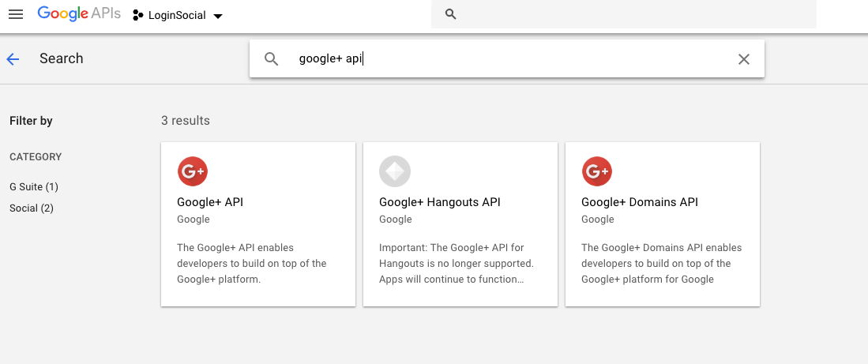Click the LoginSocial project icon
Viewport: 868px width, 364px height.
click(138, 15)
